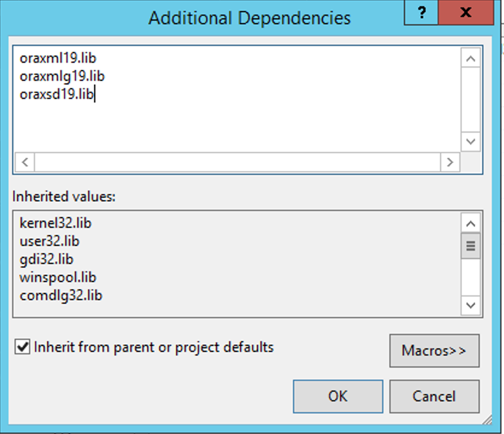
Task: Place cursor on oraxml19.lib line
Action: 58,58
